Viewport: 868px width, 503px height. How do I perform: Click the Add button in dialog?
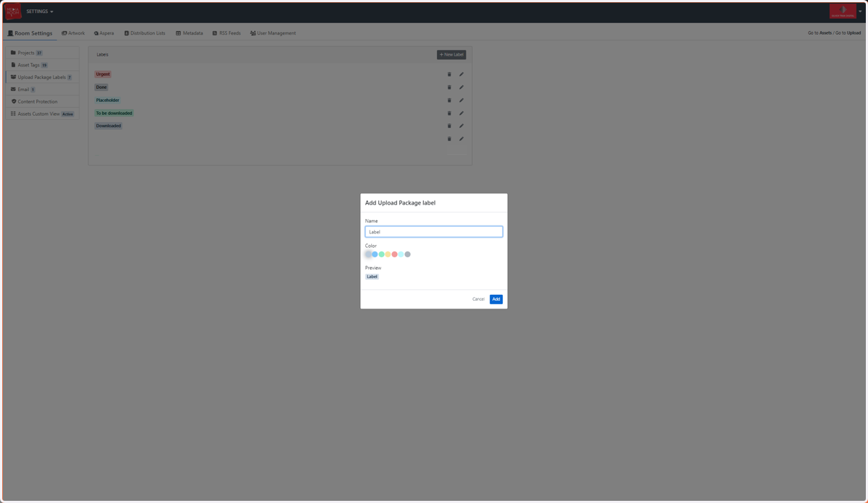(496, 299)
